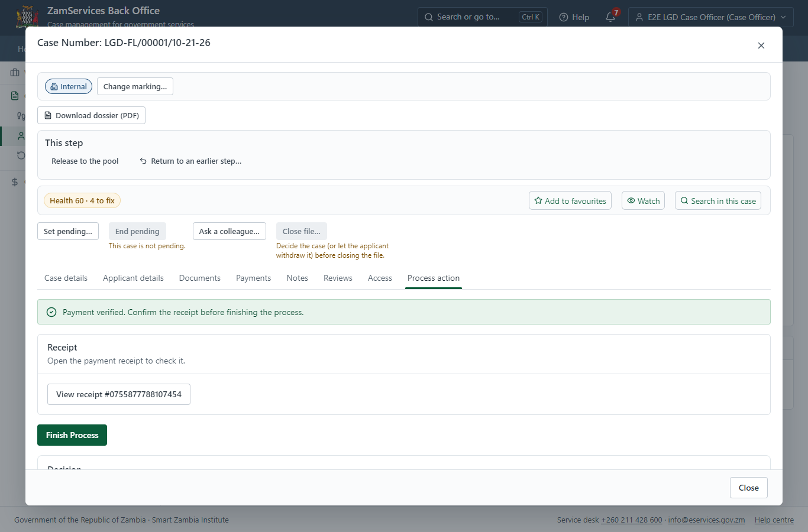Toggle Watch on this case
Image resolution: width=808 pixels, height=532 pixels.
coord(644,201)
